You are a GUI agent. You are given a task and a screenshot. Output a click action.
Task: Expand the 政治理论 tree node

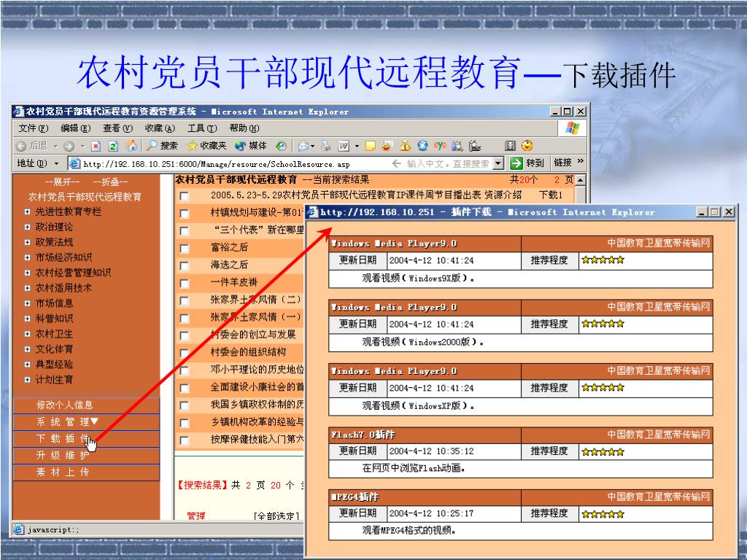pyautogui.click(x=27, y=227)
